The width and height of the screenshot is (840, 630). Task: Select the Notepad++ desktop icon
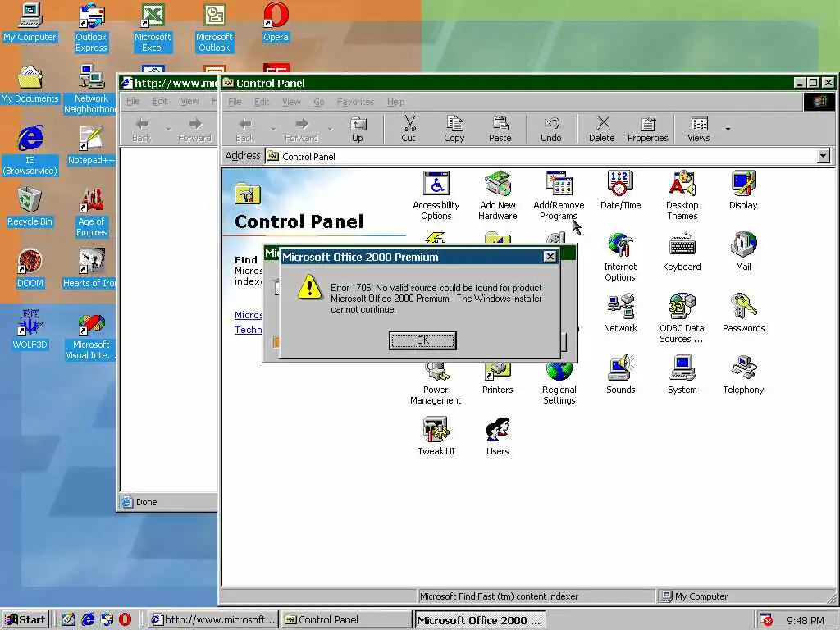[x=91, y=146]
